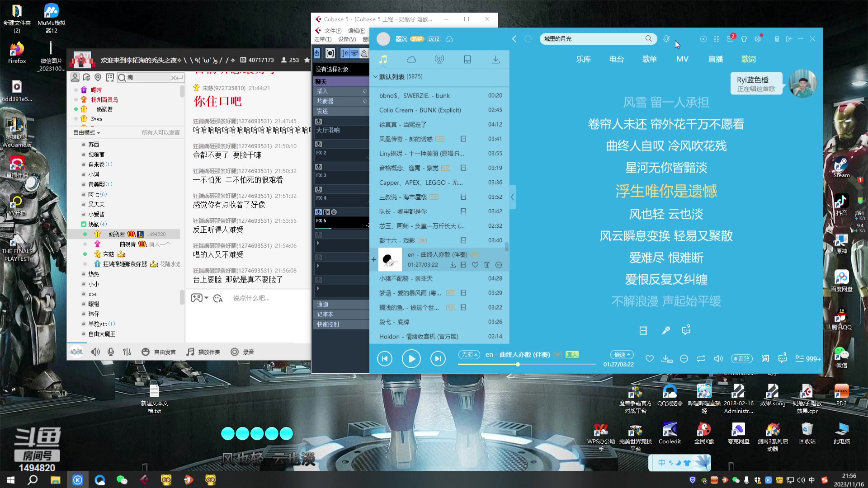Collapse the playlist side panel arrow
The image size is (868, 488).
tap(512, 197)
